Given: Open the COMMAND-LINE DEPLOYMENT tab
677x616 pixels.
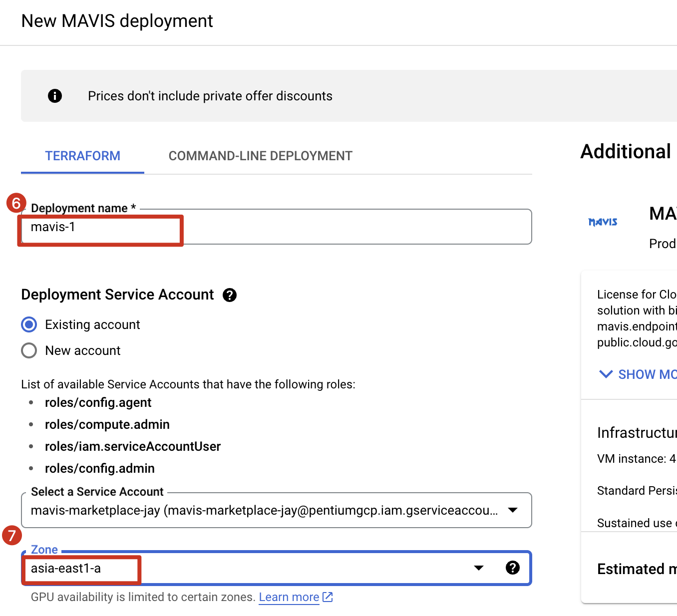Looking at the screenshot, I should (260, 156).
